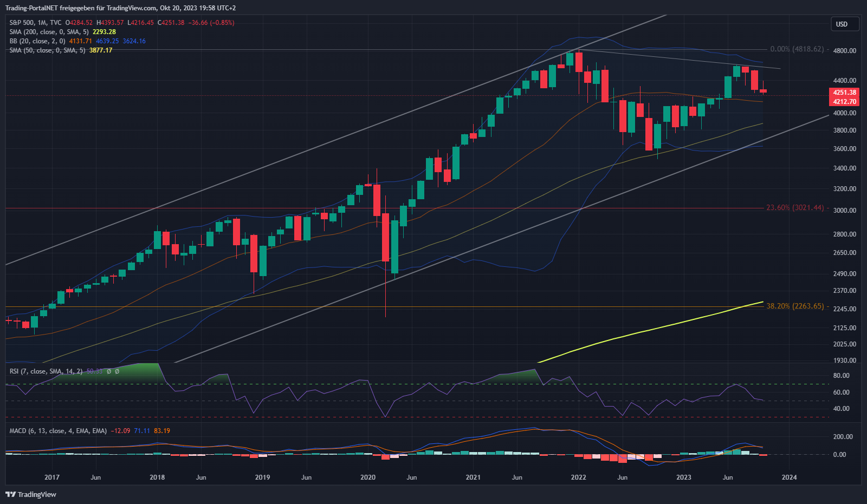
Task: Click the SMA 50 value 3877.17
Action: point(101,50)
